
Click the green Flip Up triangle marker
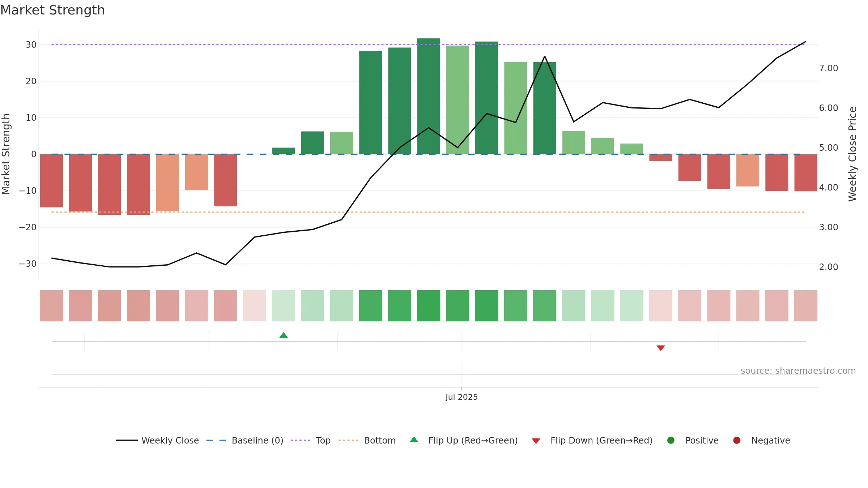(284, 335)
